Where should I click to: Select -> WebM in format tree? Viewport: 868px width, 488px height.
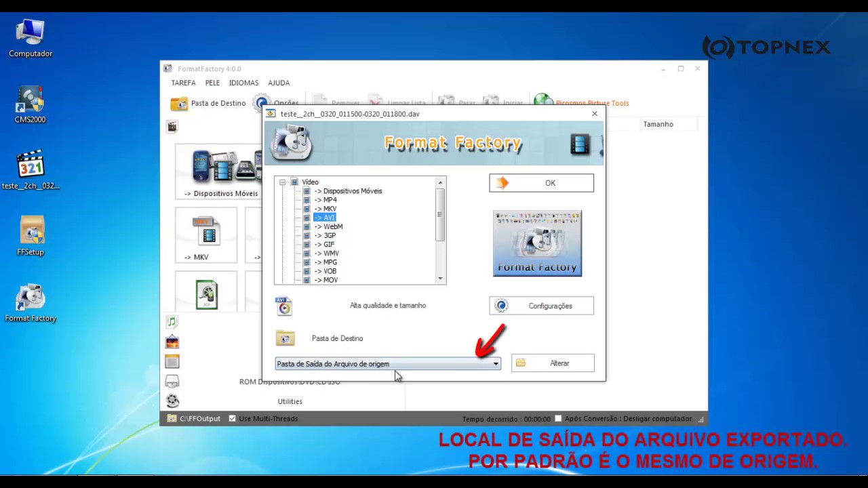coord(328,226)
